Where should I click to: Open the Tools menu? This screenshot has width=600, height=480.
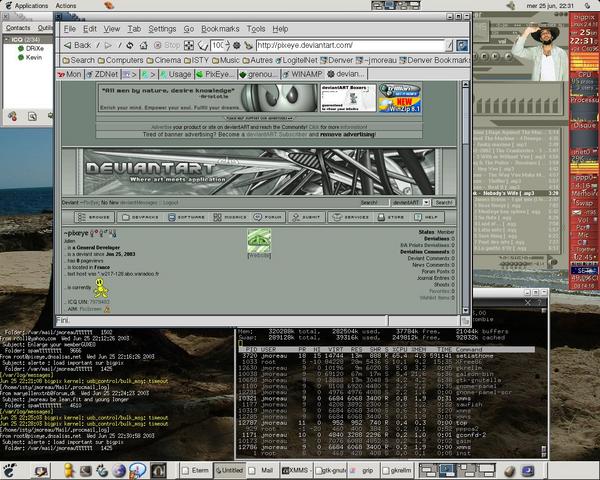tap(256, 29)
